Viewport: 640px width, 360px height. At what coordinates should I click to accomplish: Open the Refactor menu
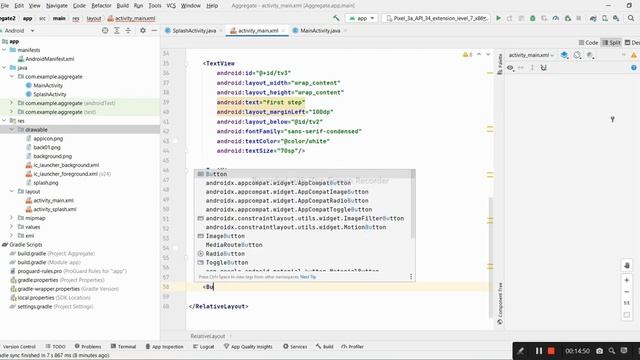[x=101, y=6]
